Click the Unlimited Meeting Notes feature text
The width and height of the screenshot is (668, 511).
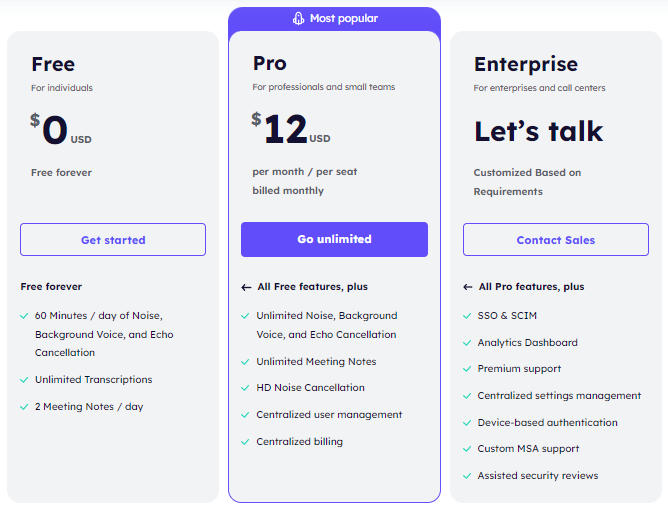[x=316, y=362]
